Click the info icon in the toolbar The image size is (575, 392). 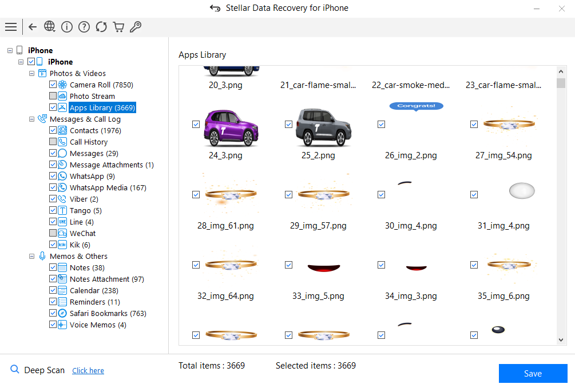[x=67, y=27]
